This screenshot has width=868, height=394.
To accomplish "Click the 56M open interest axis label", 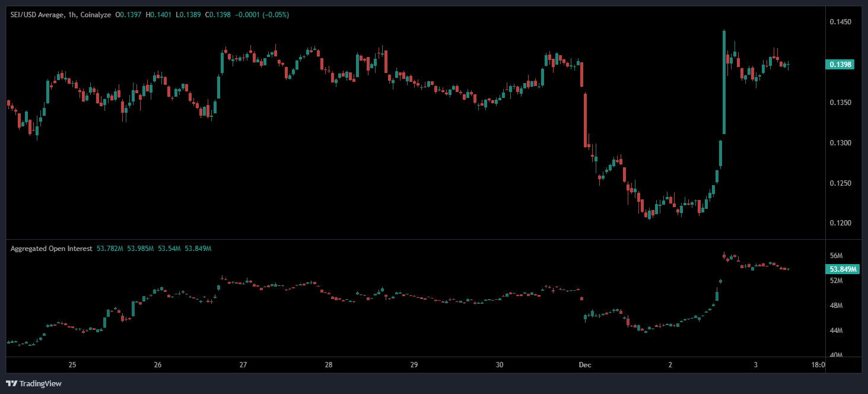I will tap(836, 256).
